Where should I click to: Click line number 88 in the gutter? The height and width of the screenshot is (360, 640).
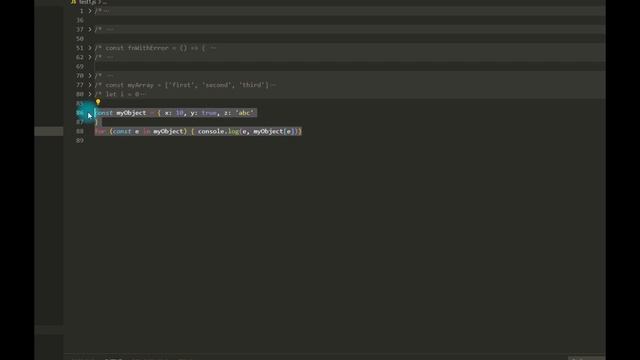(x=80, y=131)
